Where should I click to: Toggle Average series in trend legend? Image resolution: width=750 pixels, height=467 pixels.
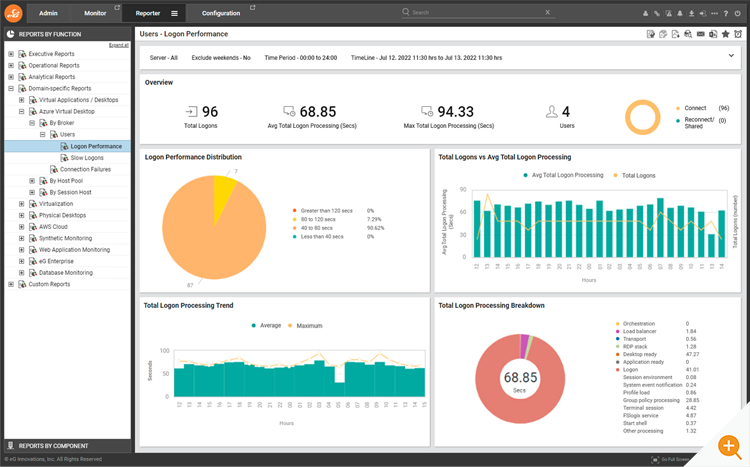tap(266, 325)
